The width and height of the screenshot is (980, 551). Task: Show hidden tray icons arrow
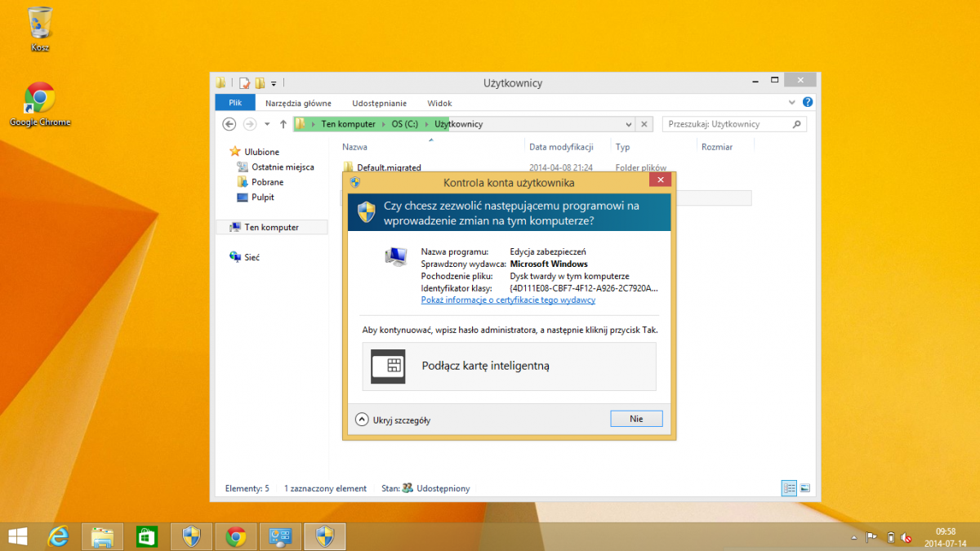pyautogui.click(x=854, y=537)
